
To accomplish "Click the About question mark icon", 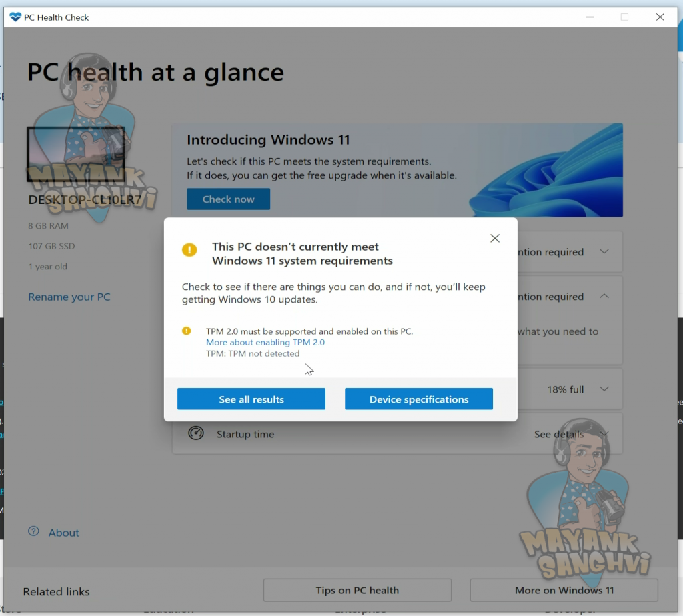I will click(x=33, y=532).
